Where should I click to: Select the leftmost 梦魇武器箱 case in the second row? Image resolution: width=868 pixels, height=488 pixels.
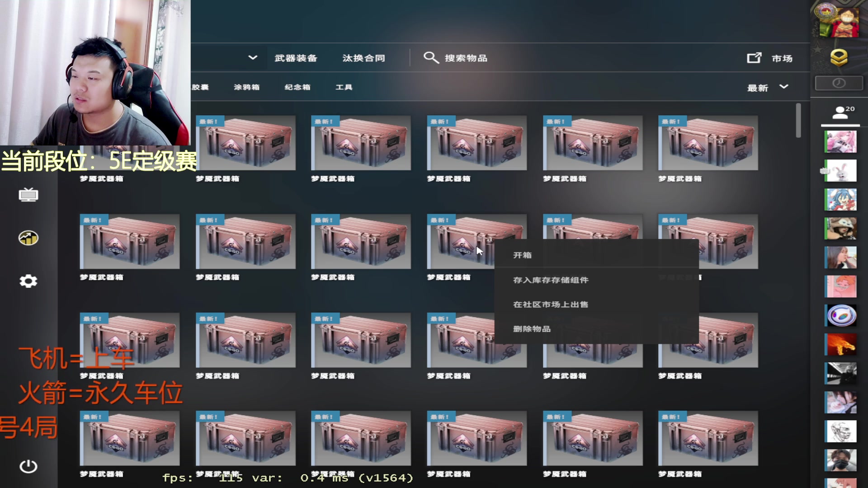click(x=130, y=241)
